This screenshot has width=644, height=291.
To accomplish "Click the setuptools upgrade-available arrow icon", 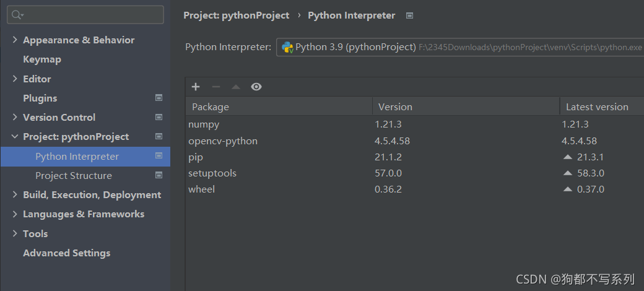I will [568, 173].
